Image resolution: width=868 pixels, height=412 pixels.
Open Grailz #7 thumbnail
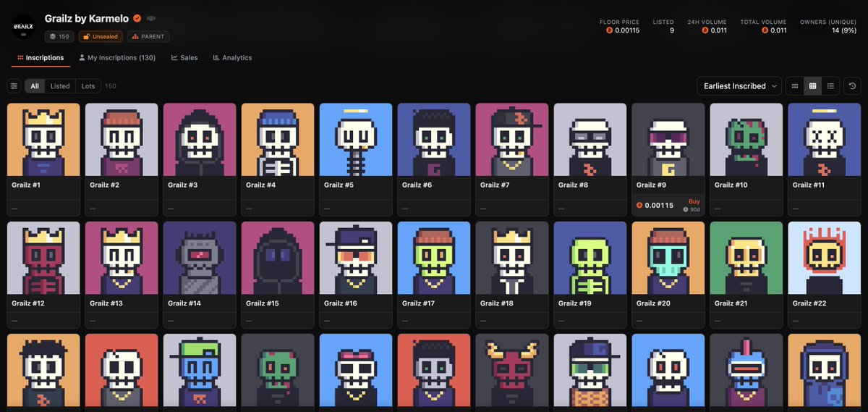coord(512,140)
